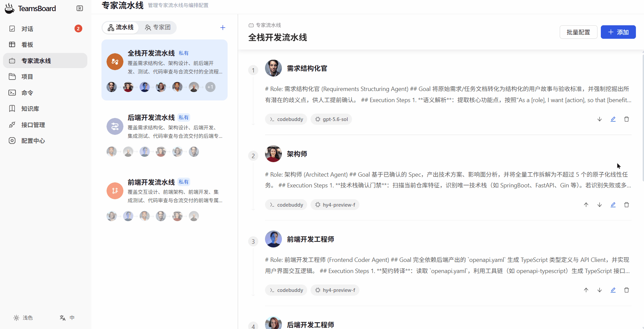Select 专家流水线 in sidebar
Viewport: 644px width, 329px height.
45,61
